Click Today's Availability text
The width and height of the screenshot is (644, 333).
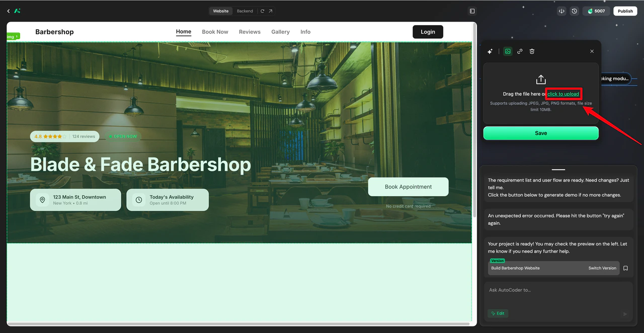[x=172, y=197]
